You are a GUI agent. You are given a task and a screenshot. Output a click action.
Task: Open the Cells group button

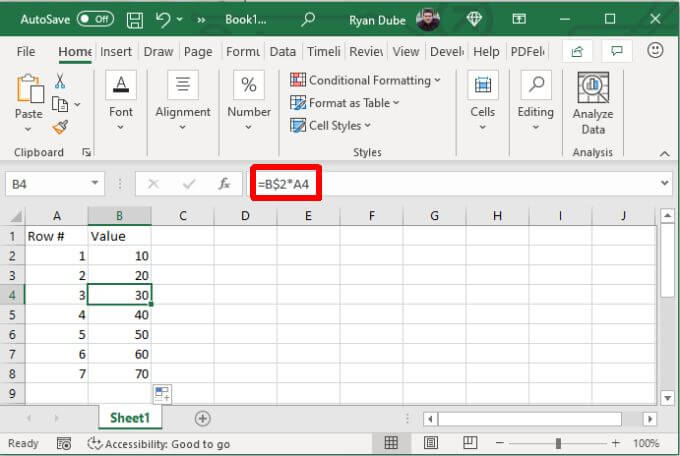pos(482,101)
